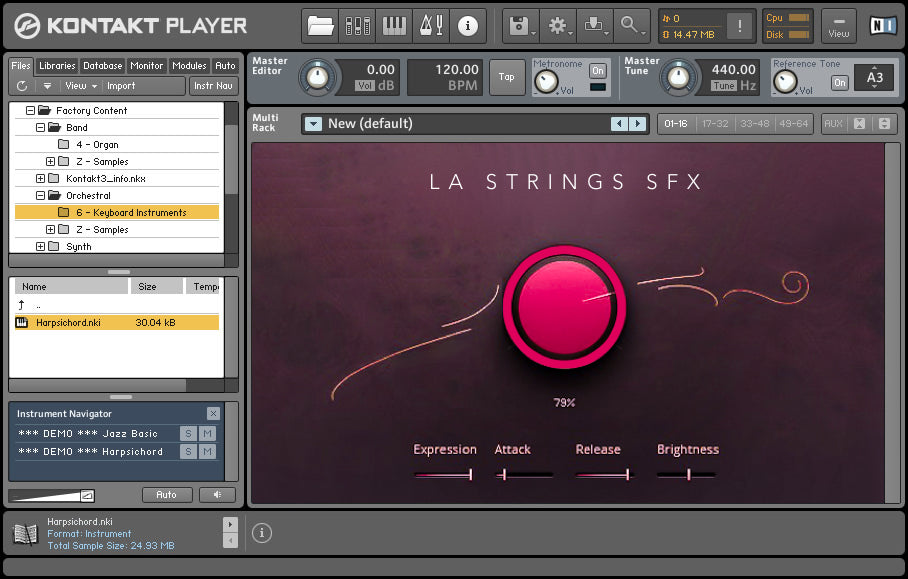Mute the Jazz Basic instrument
This screenshot has width=908, height=579.
pyautogui.click(x=207, y=433)
